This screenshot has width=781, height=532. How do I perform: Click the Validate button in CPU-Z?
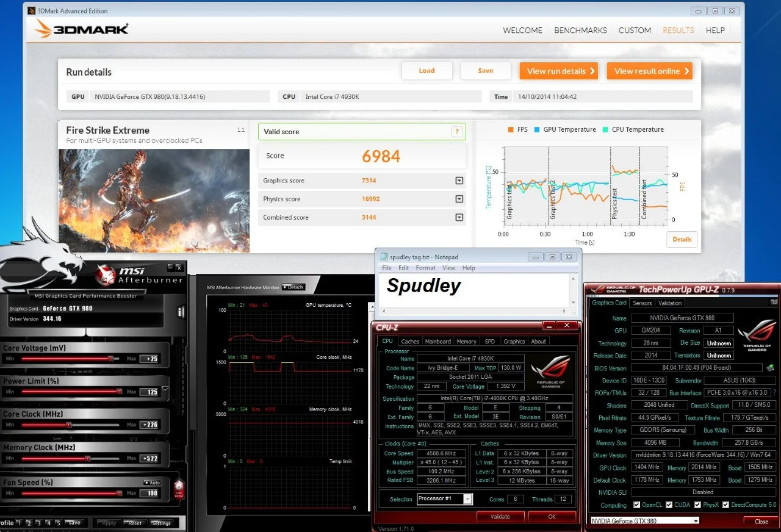tap(500, 517)
